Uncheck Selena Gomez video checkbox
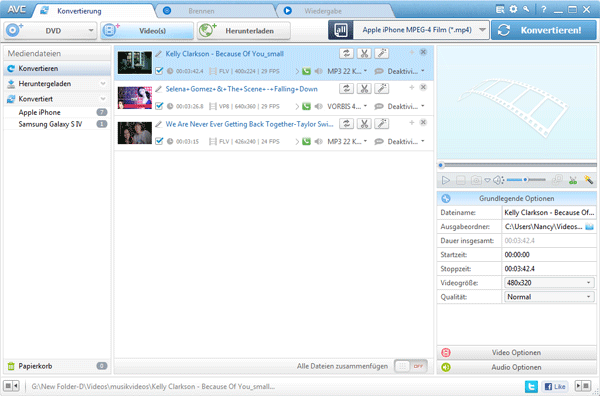 pyautogui.click(x=159, y=106)
